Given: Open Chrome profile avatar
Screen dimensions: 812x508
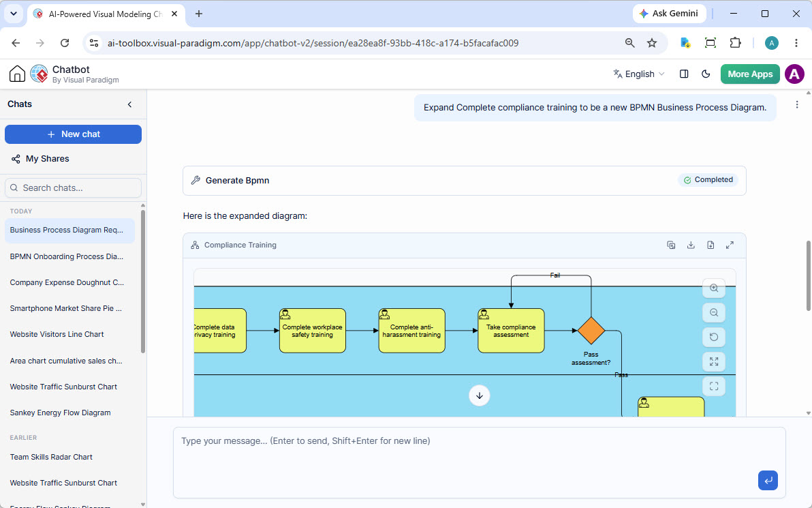Looking at the screenshot, I should (x=772, y=43).
